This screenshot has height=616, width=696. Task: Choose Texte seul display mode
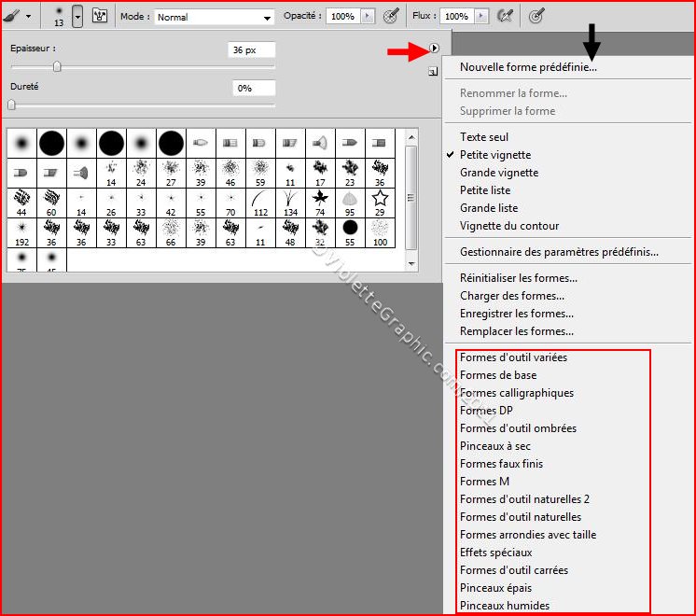pyautogui.click(x=483, y=137)
